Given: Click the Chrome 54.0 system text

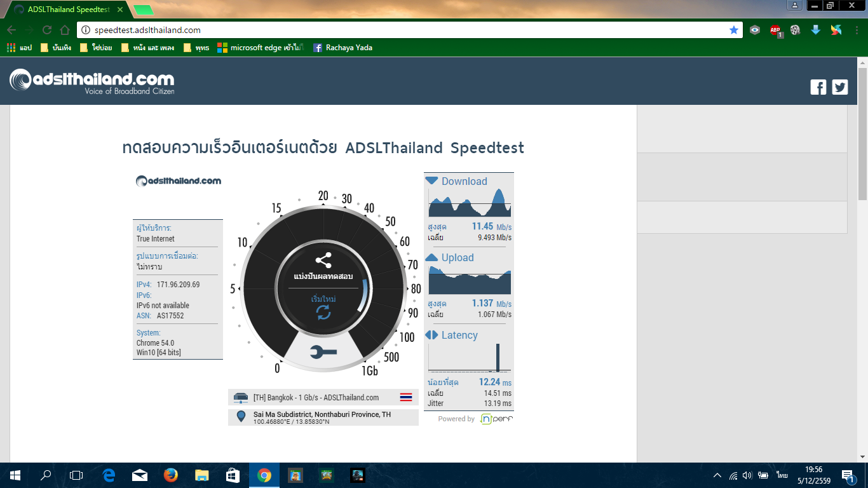Looking at the screenshot, I should pos(155,343).
